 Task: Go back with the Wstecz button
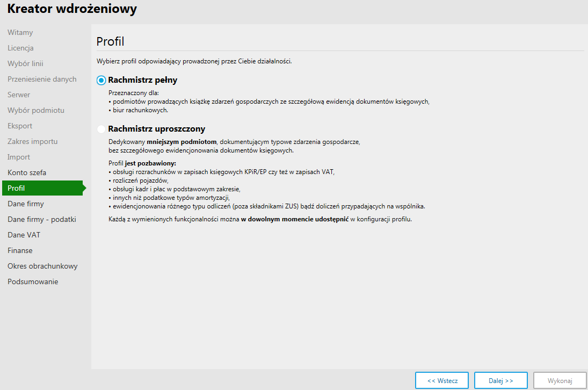click(x=442, y=380)
